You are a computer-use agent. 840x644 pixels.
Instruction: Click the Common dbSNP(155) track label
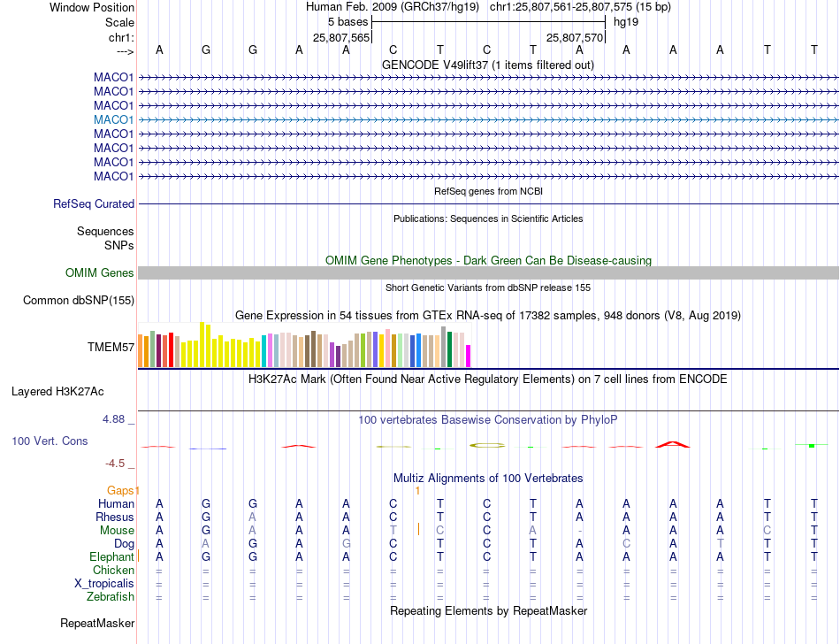(x=79, y=301)
